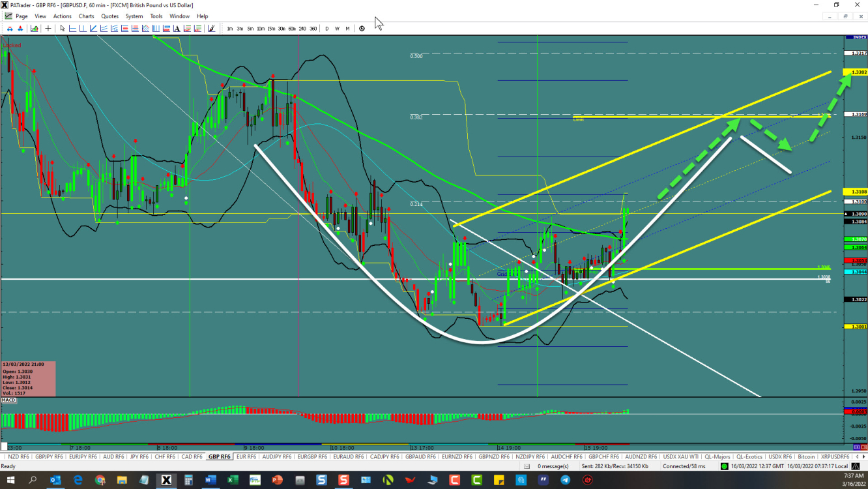Viewport: 868px width, 489px height.
Task: Click the clock icon in timeframe bar
Action: click(362, 29)
